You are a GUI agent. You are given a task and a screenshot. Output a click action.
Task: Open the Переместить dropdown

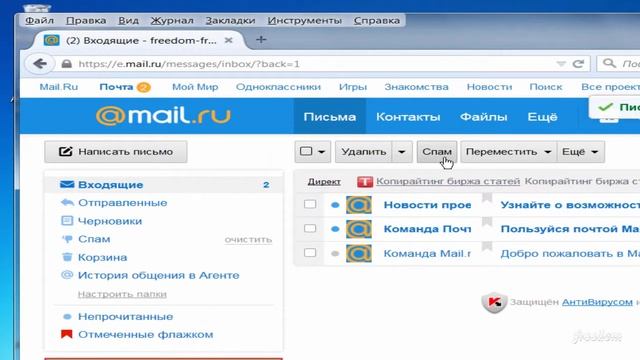pyautogui.click(x=509, y=152)
